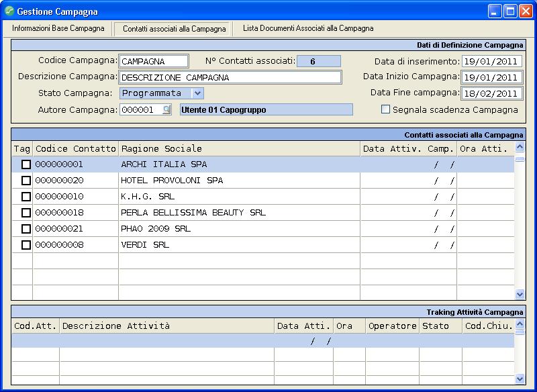
Task: Check the Tag box for VERDI SRL
Action: [26, 245]
